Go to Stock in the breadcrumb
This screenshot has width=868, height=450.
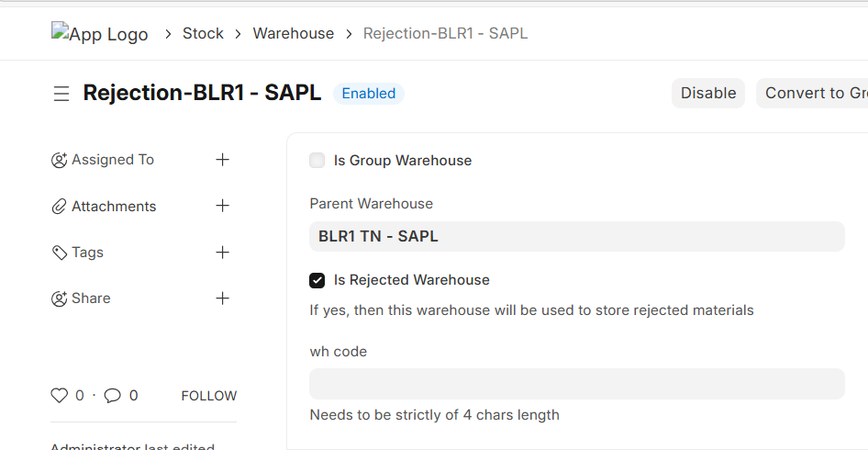[x=203, y=34]
